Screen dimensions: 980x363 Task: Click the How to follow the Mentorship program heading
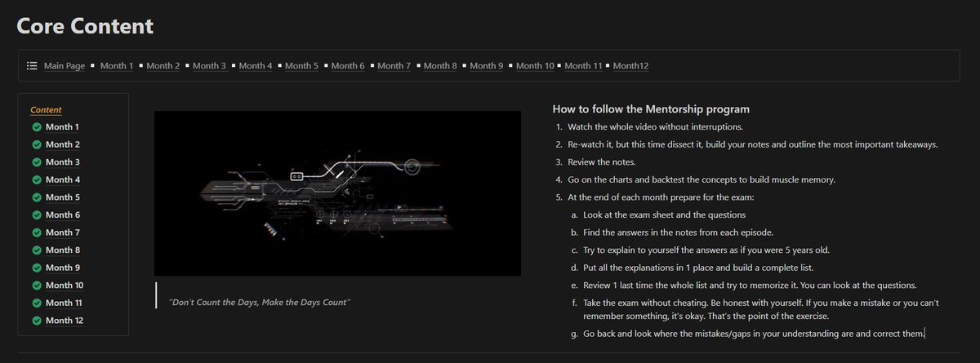click(x=651, y=109)
